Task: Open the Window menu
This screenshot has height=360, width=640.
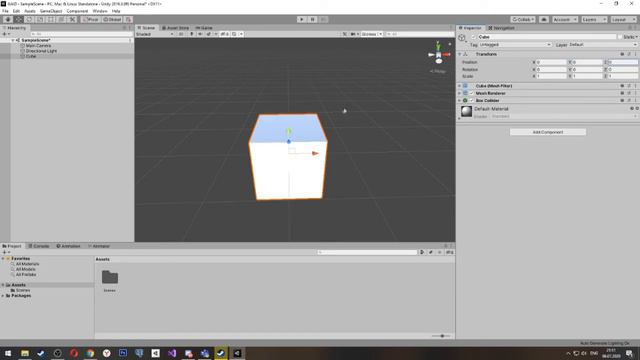Action: pos(100,11)
